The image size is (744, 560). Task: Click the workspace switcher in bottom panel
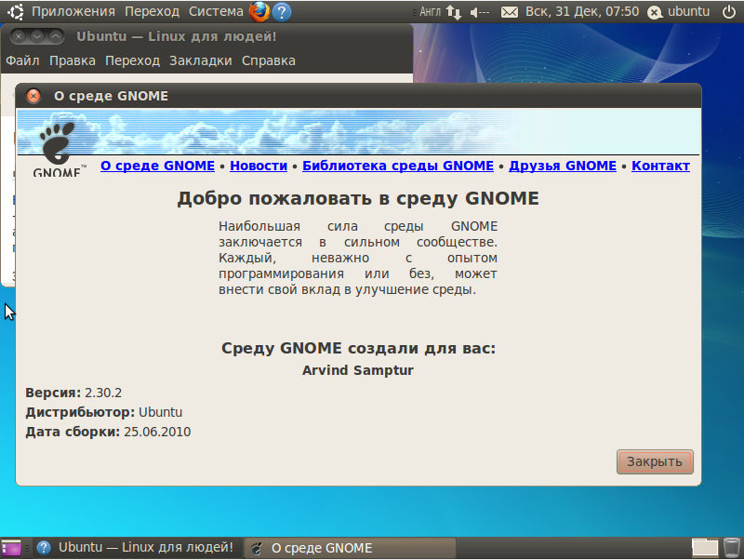click(x=705, y=548)
